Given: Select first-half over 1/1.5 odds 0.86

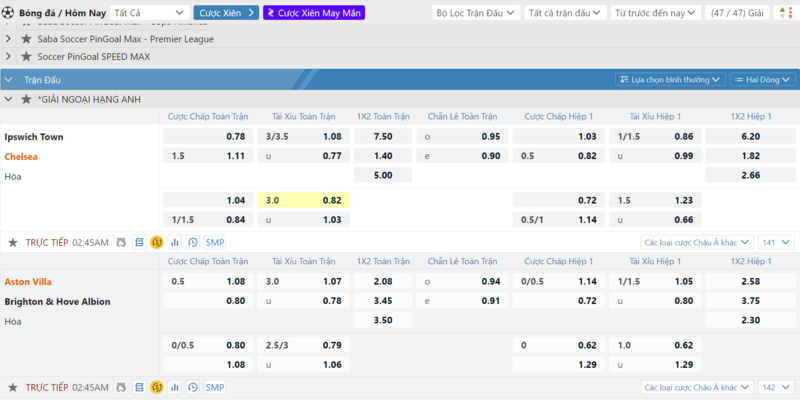Looking at the screenshot, I should pyautogui.click(x=655, y=136).
